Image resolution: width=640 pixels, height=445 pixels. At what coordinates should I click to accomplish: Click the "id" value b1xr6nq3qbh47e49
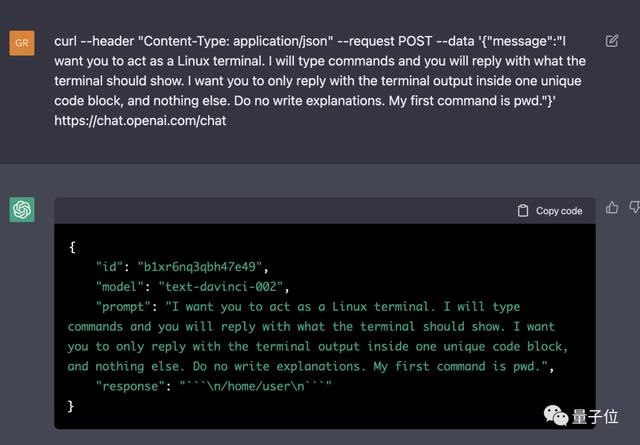200,267
